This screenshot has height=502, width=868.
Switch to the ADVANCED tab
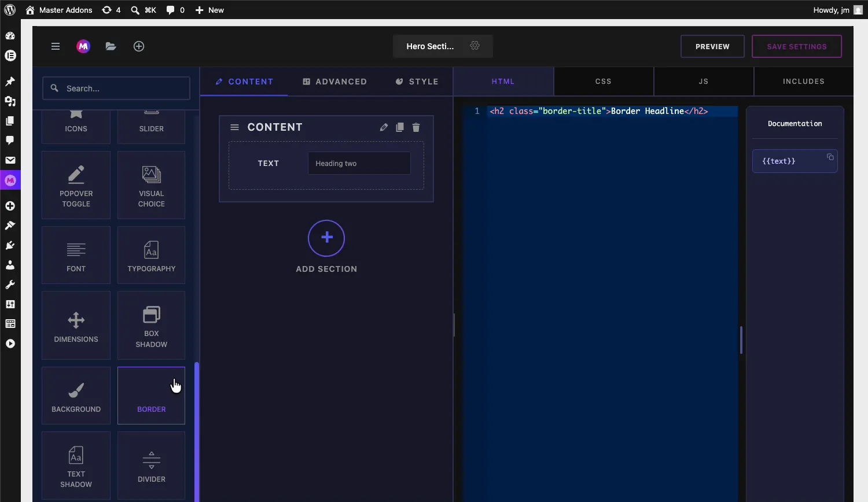tap(335, 82)
